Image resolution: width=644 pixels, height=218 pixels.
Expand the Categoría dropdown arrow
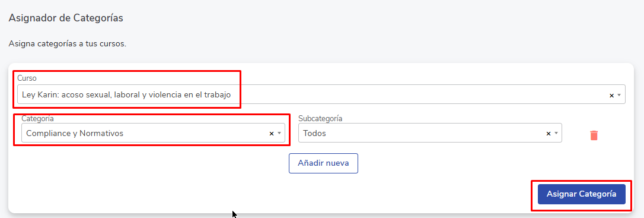279,133
